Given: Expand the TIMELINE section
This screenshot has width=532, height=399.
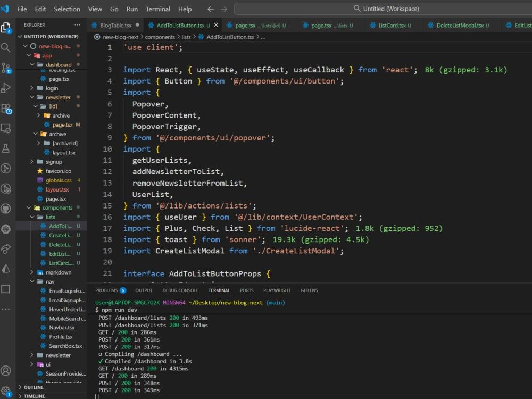Looking at the screenshot, I should click(x=51, y=396).
